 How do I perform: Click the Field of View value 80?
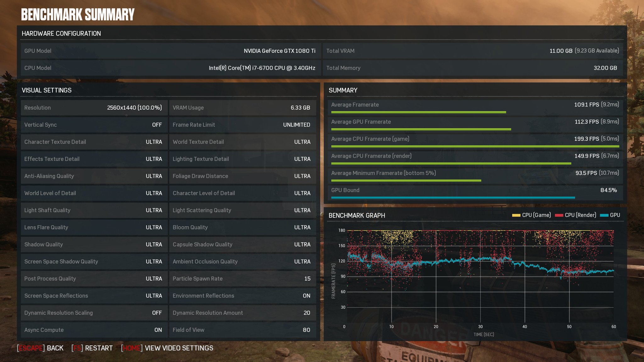306,330
